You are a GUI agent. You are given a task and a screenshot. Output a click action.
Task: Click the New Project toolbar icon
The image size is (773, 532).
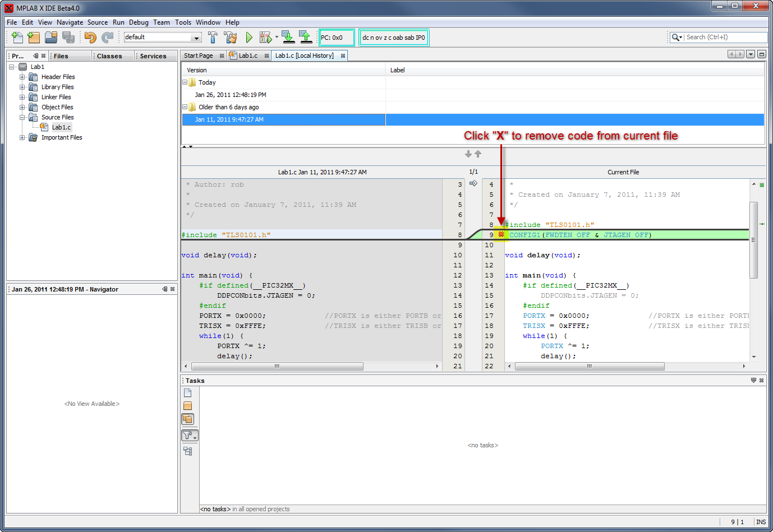[x=34, y=38]
